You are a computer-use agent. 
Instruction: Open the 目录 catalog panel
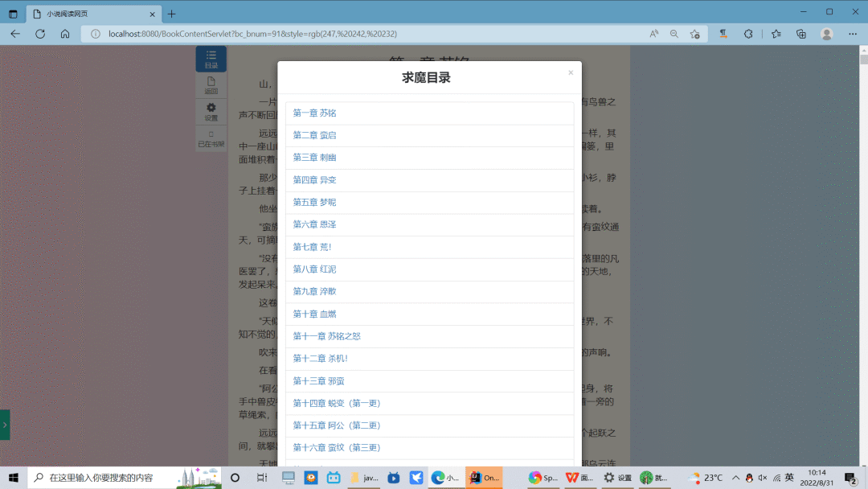click(211, 58)
